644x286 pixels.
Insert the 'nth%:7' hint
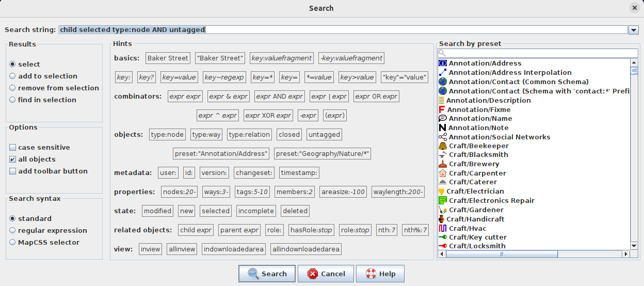(415, 230)
